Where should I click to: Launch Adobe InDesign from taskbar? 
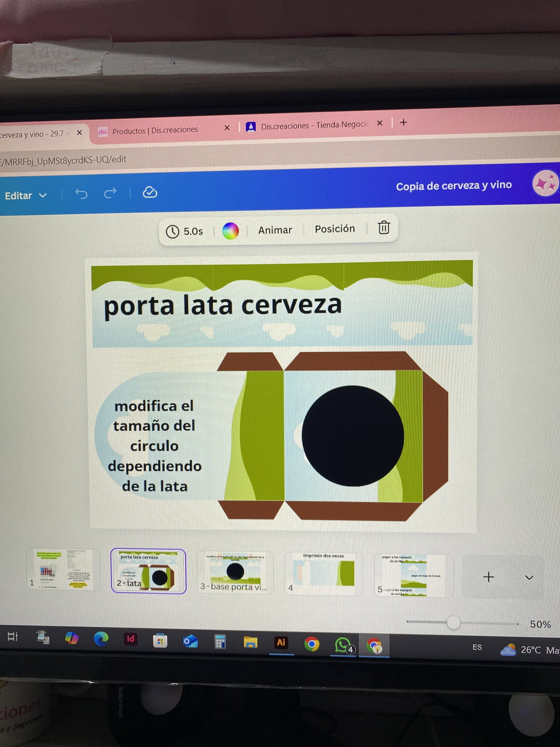pyautogui.click(x=131, y=639)
